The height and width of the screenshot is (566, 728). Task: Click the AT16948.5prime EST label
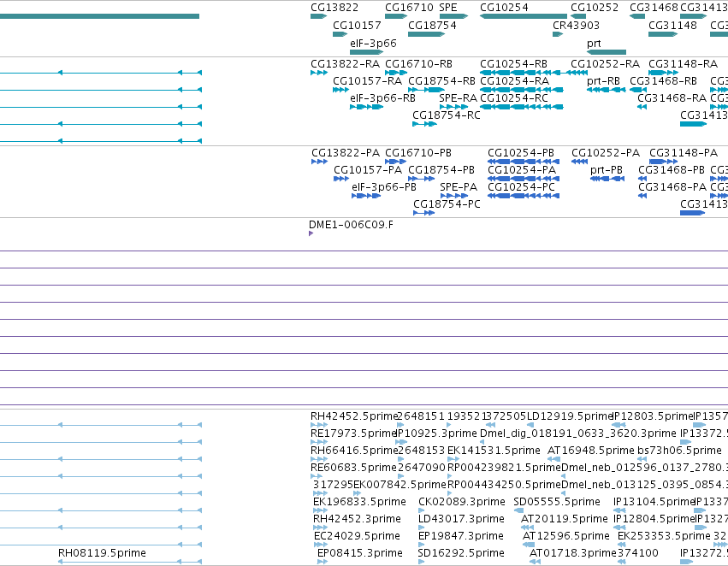pyautogui.click(x=590, y=451)
